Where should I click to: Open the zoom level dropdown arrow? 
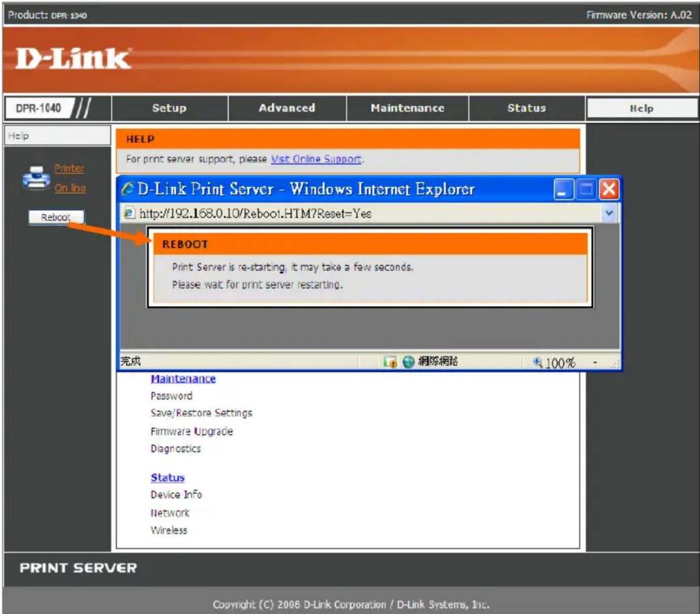point(595,363)
